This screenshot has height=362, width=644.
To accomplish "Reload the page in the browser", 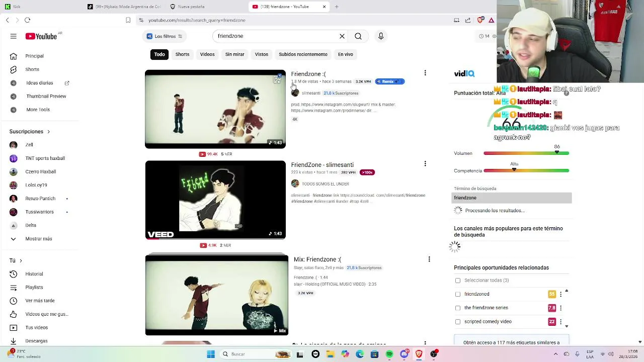I will [x=27, y=20].
